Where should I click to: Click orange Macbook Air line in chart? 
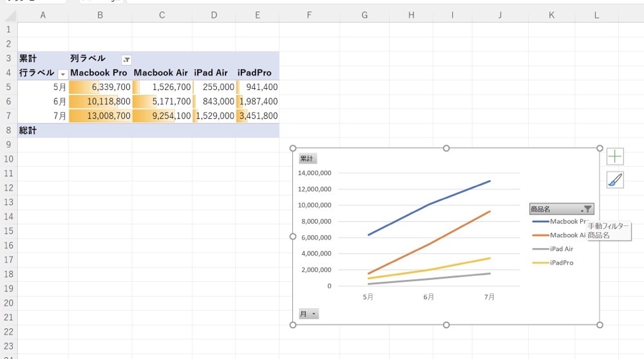[429, 244]
